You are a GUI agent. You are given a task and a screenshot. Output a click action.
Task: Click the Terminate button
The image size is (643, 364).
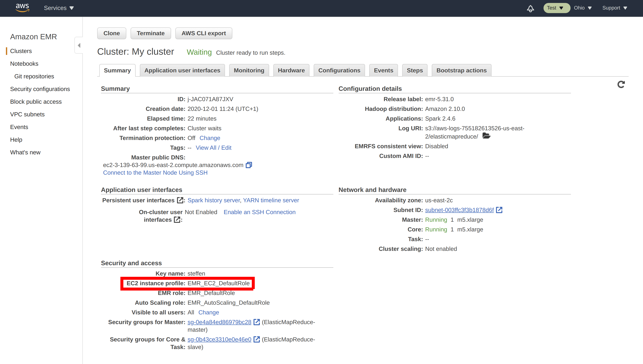tap(150, 33)
